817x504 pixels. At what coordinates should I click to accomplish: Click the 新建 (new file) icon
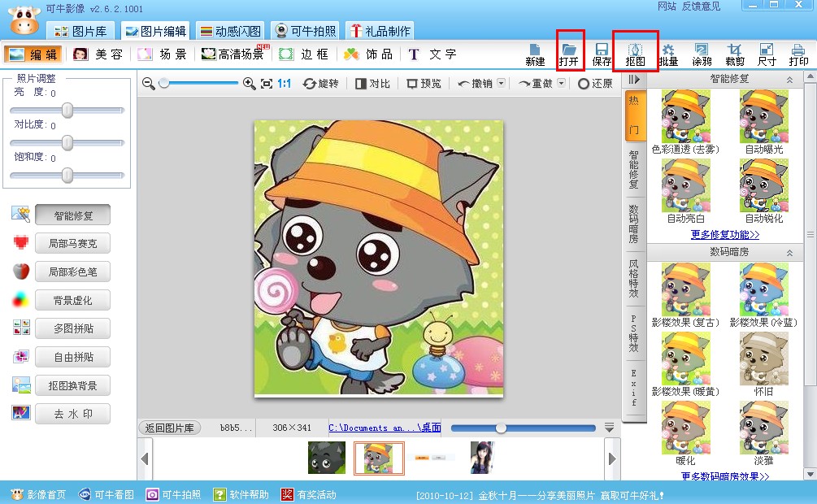pyautogui.click(x=535, y=54)
